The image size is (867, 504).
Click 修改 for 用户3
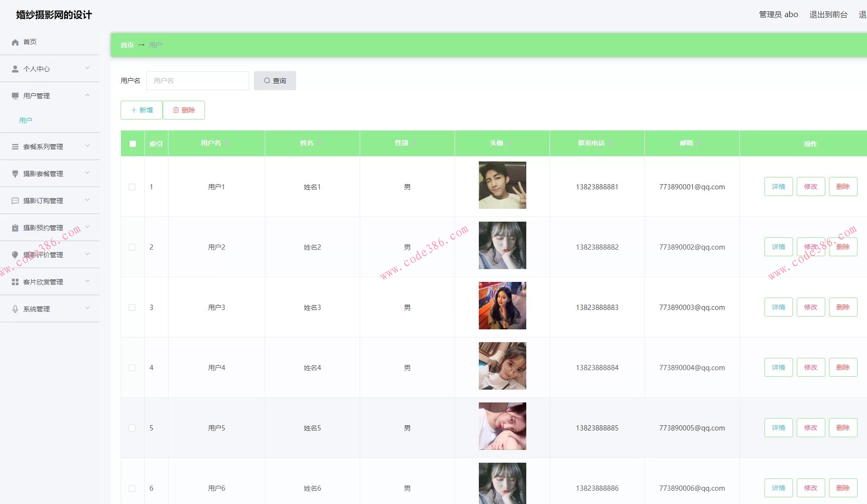click(x=811, y=307)
